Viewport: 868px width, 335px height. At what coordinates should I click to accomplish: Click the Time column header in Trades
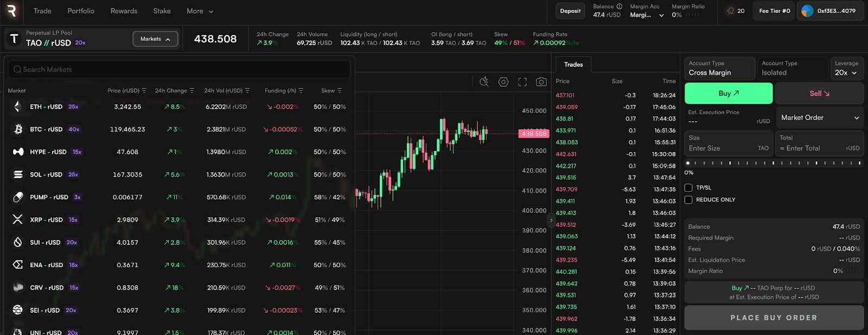pyautogui.click(x=669, y=81)
